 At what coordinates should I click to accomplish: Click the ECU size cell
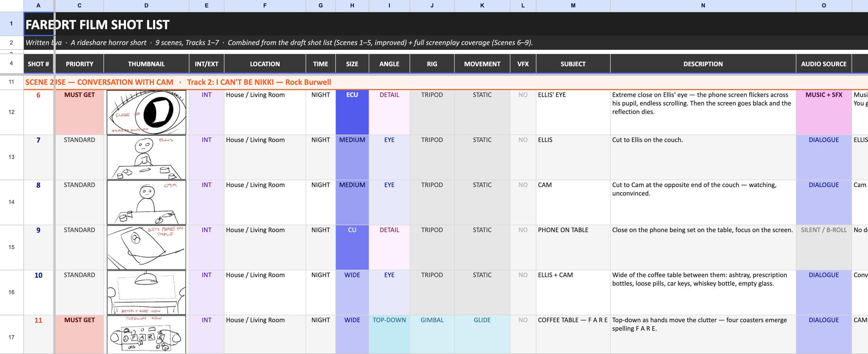tap(352, 112)
